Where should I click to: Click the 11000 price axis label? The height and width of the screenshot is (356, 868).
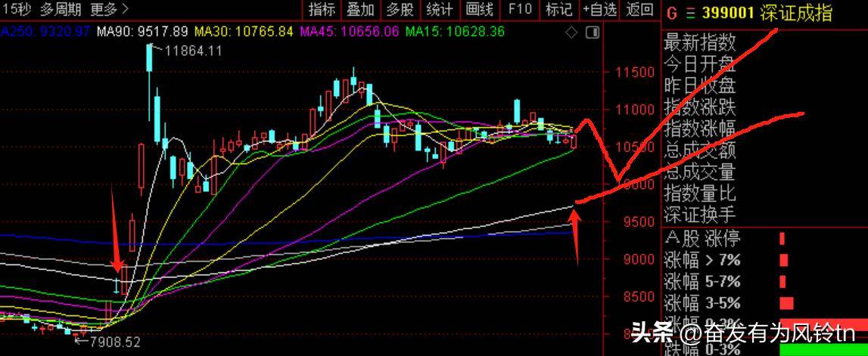click(x=634, y=110)
